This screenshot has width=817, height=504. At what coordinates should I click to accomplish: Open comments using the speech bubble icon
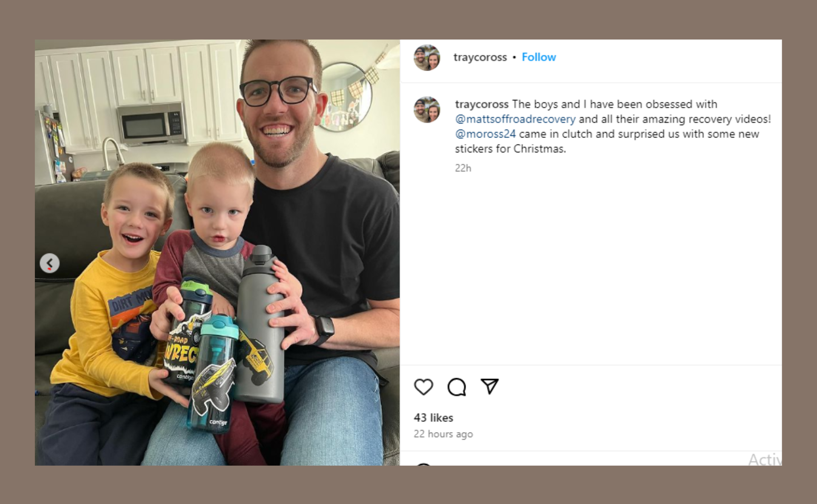pyautogui.click(x=457, y=387)
